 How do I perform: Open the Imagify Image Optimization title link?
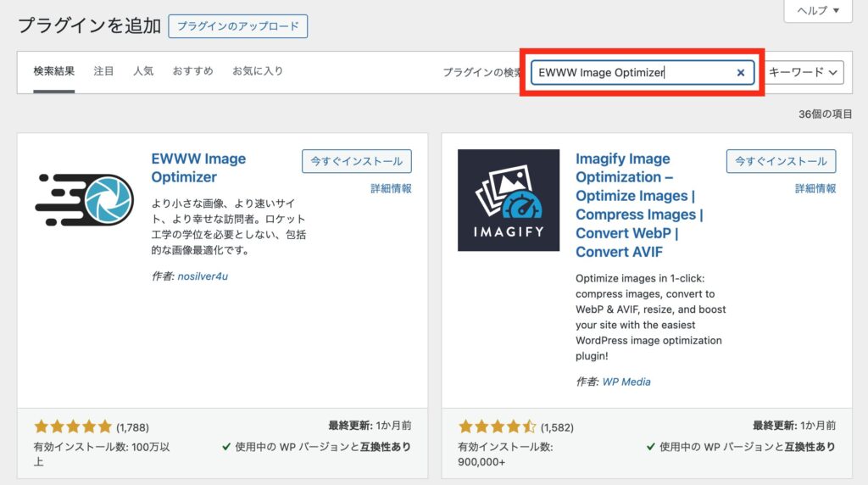[x=639, y=205]
